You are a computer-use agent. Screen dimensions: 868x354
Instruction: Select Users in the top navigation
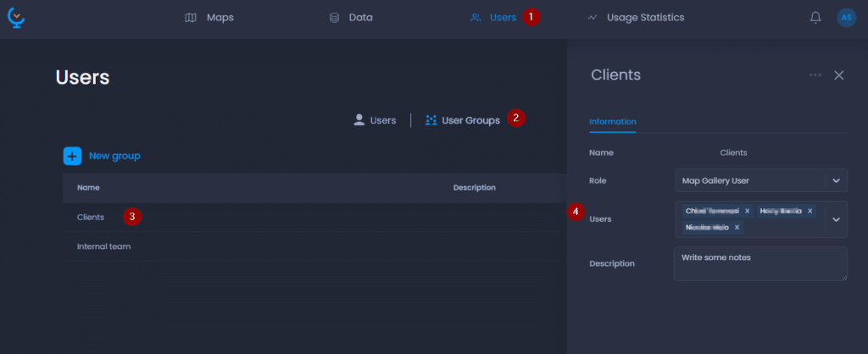(x=493, y=18)
